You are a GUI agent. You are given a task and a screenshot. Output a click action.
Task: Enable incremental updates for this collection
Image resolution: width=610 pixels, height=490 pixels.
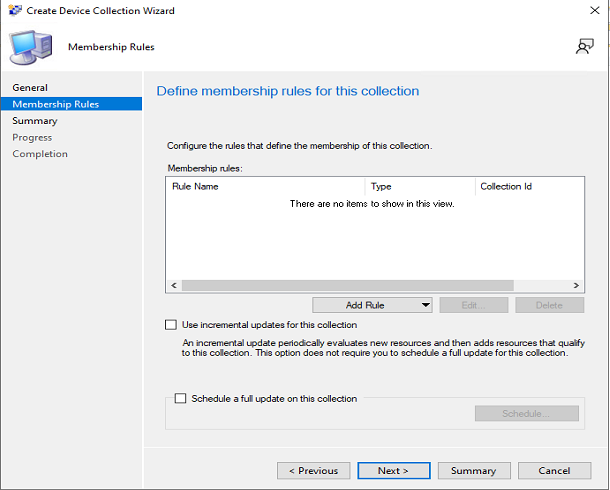pos(170,325)
